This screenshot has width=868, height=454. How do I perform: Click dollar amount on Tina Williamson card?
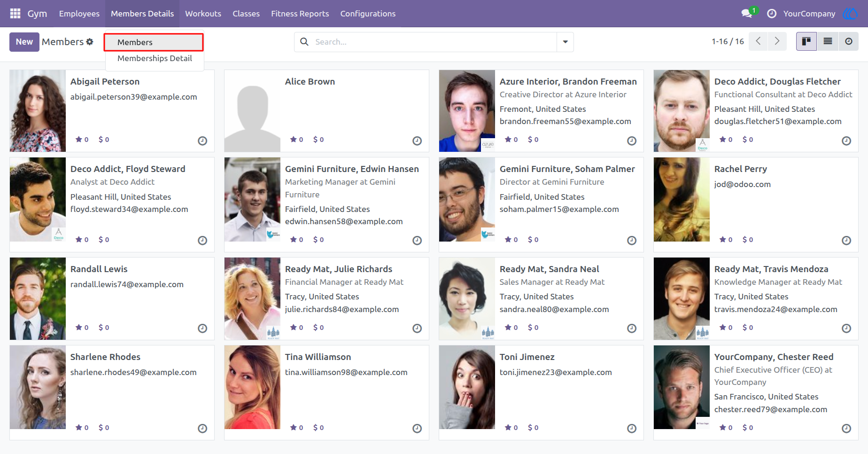tap(318, 428)
